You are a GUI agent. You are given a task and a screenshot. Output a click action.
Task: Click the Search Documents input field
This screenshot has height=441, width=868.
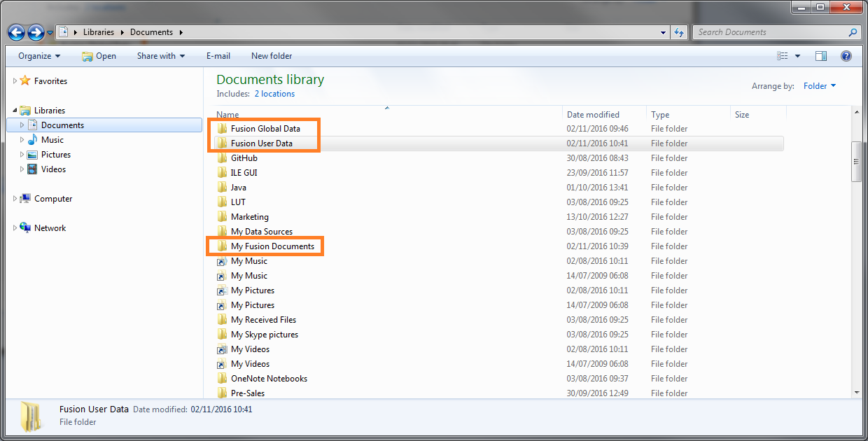point(770,32)
